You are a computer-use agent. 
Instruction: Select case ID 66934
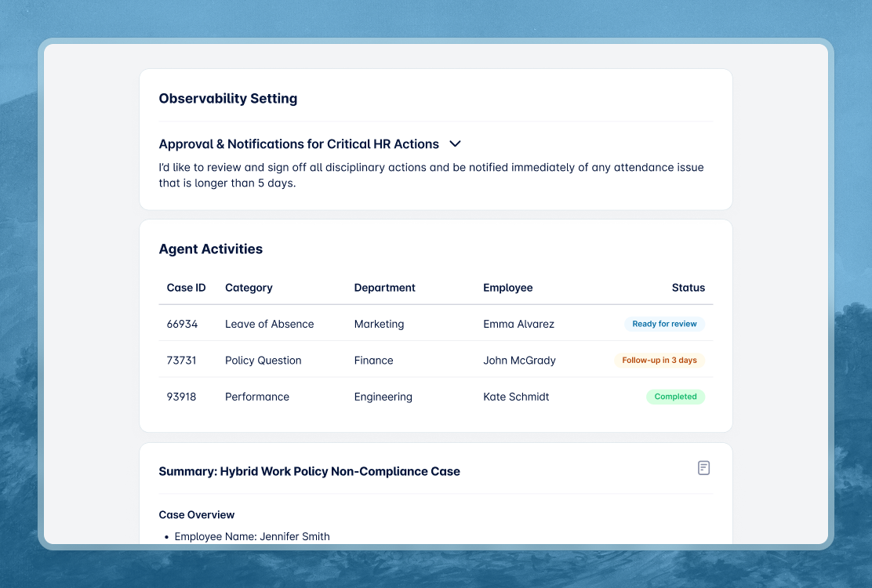[182, 324]
